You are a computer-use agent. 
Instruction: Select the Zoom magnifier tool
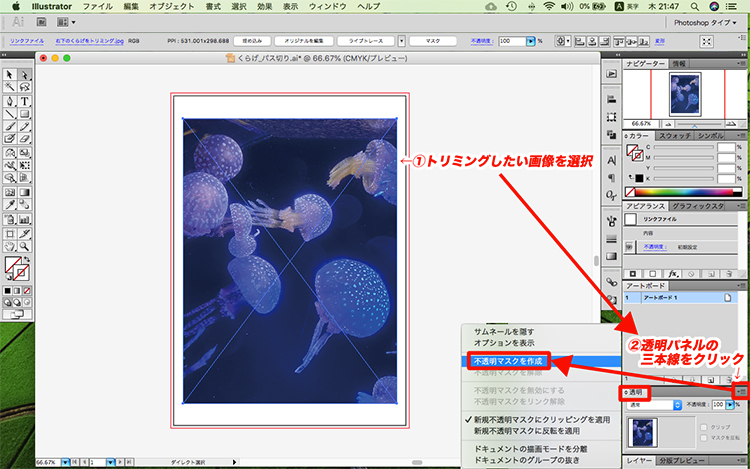click(x=23, y=244)
